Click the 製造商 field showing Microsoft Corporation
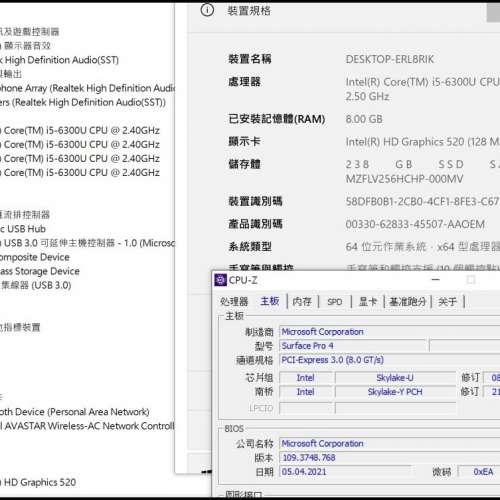Viewport: 500px width, 500px height. (x=389, y=332)
